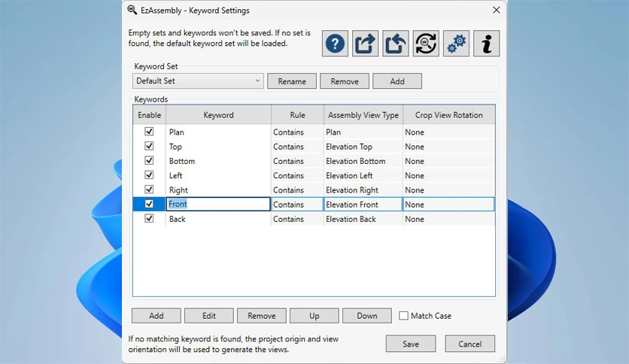This screenshot has height=364, width=629.
Task: Toggle Enable checkbox for Back row
Action: point(149,219)
